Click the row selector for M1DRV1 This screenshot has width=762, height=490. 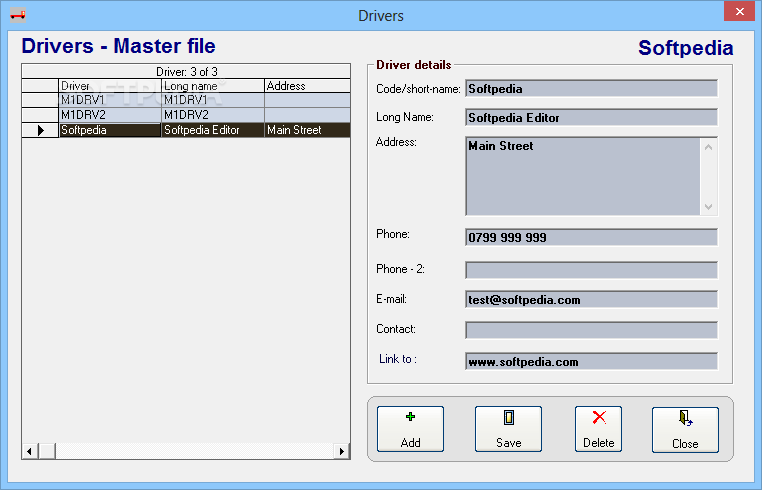click(40, 100)
